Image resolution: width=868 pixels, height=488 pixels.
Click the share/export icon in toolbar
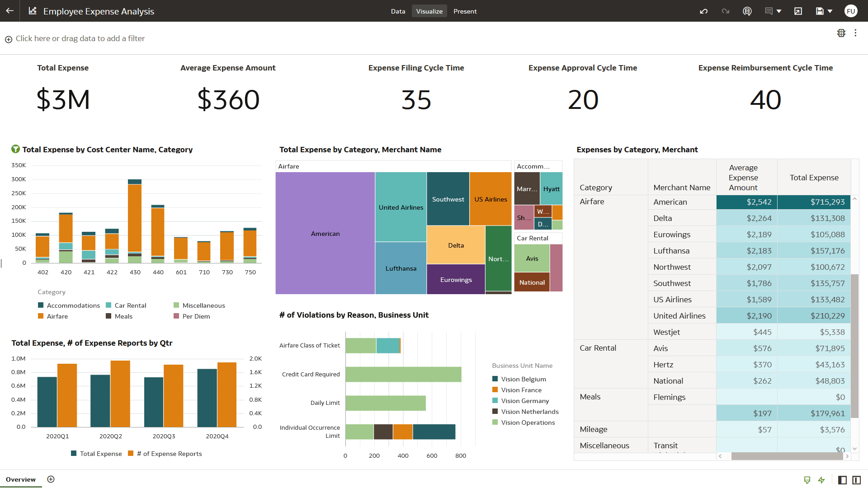(799, 11)
